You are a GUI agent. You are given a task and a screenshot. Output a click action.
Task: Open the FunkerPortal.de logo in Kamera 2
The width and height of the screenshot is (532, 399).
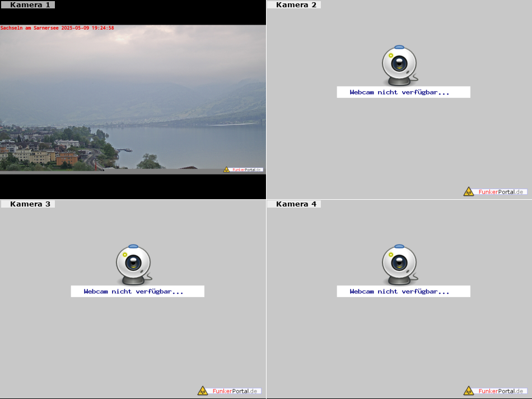pyautogui.click(x=496, y=191)
